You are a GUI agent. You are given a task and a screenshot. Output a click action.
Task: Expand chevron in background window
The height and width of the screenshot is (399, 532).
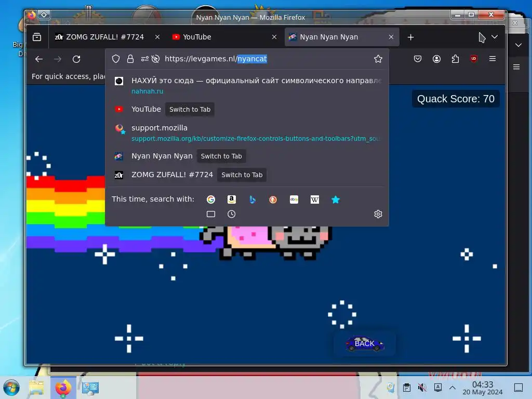(518, 45)
